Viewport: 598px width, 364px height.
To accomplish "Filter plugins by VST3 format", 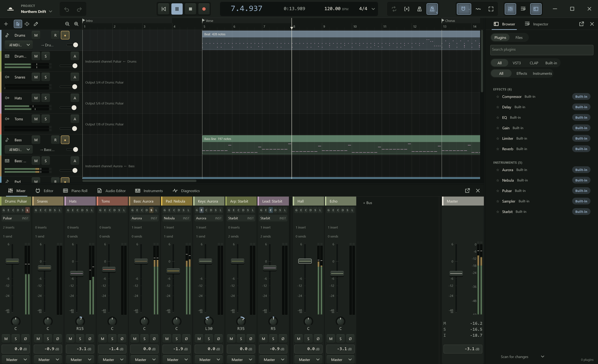I will point(516,63).
